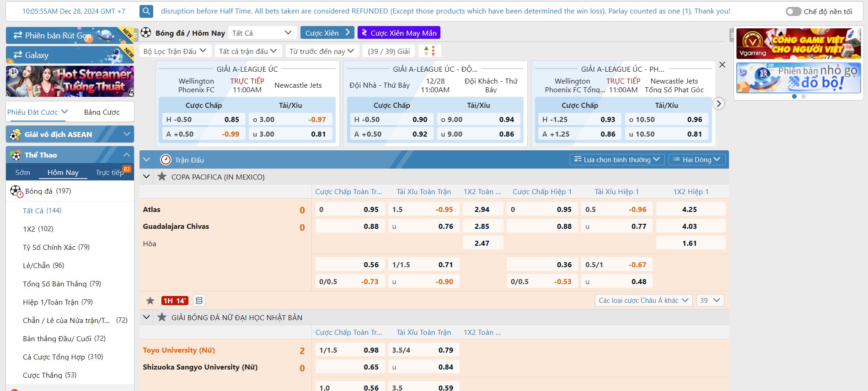Click the star next to the 1H 14' timer
868x391 pixels.
click(x=150, y=301)
